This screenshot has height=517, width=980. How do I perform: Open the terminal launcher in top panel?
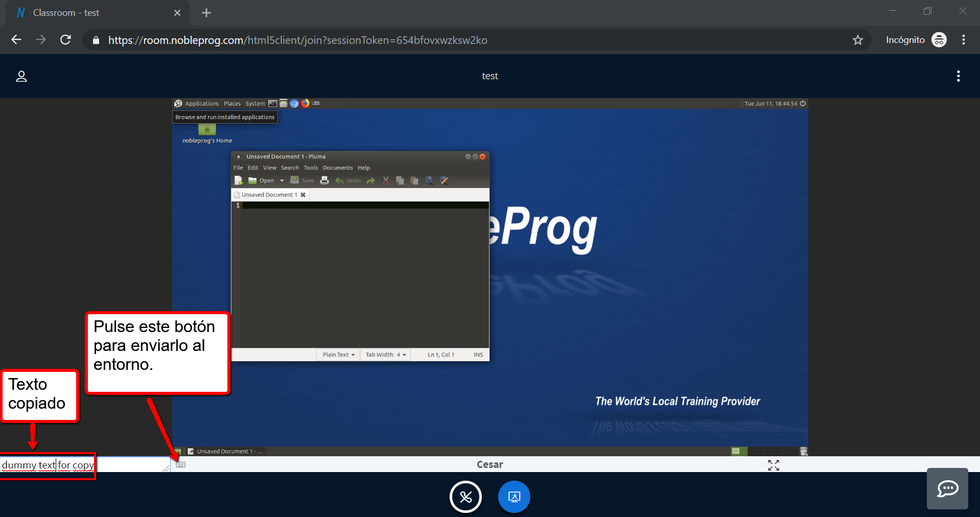pos(273,103)
